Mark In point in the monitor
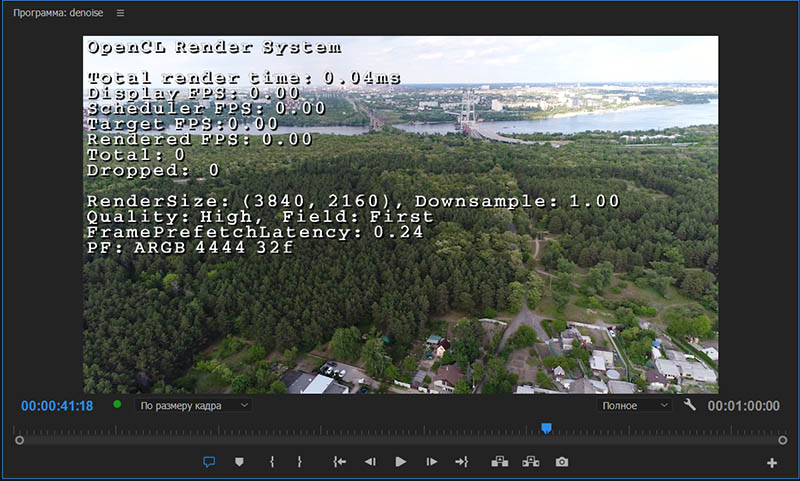This screenshot has height=481, width=800. pyautogui.click(x=272, y=462)
